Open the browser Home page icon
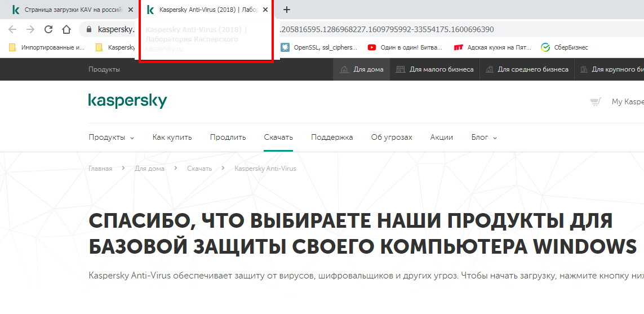 pos(66,29)
